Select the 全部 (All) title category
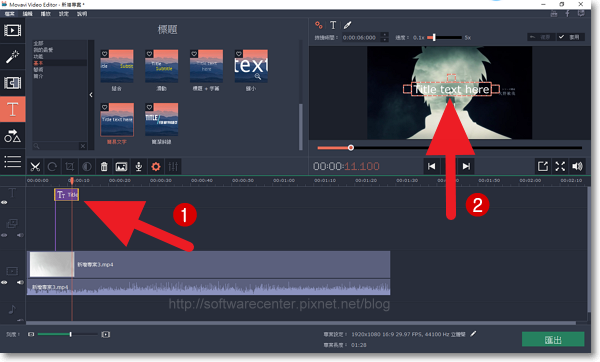This screenshot has height=362, width=600. click(38, 43)
